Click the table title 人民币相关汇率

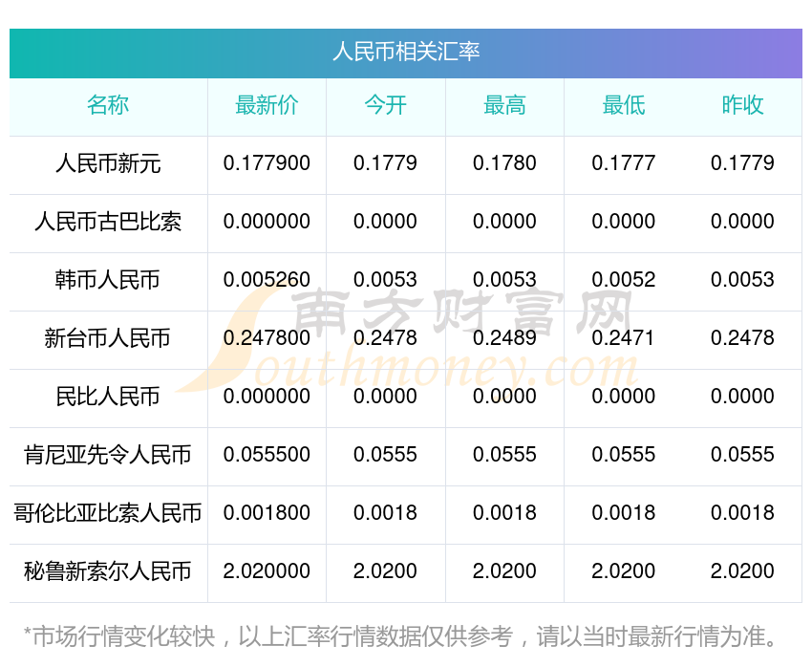pyautogui.click(x=406, y=52)
